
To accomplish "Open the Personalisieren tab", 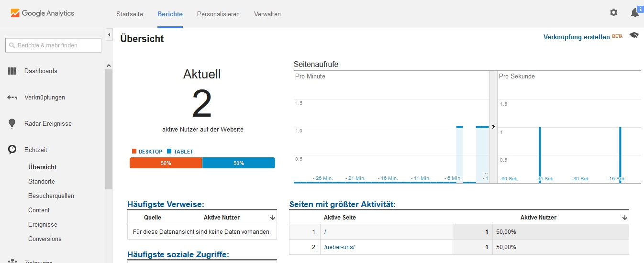I will (x=218, y=14).
